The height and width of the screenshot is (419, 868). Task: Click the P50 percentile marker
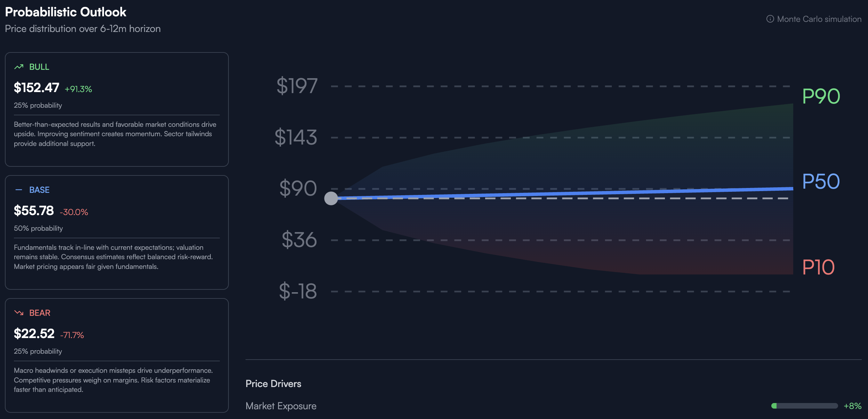pyautogui.click(x=821, y=181)
